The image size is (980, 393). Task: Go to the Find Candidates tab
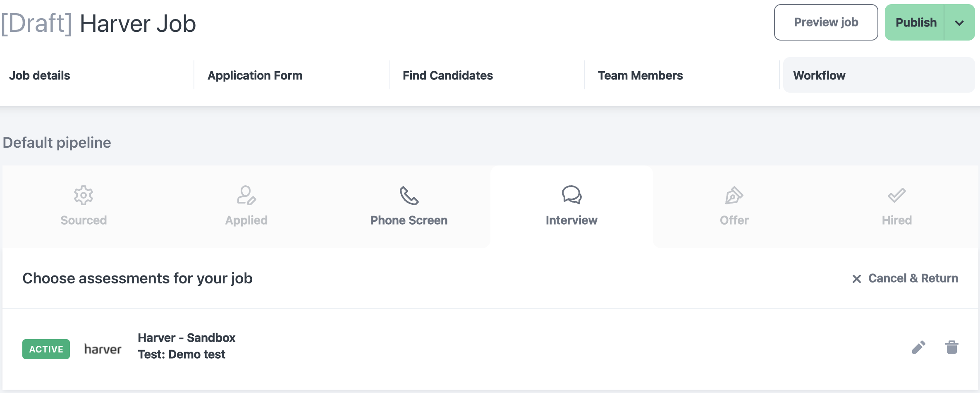[447, 75]
